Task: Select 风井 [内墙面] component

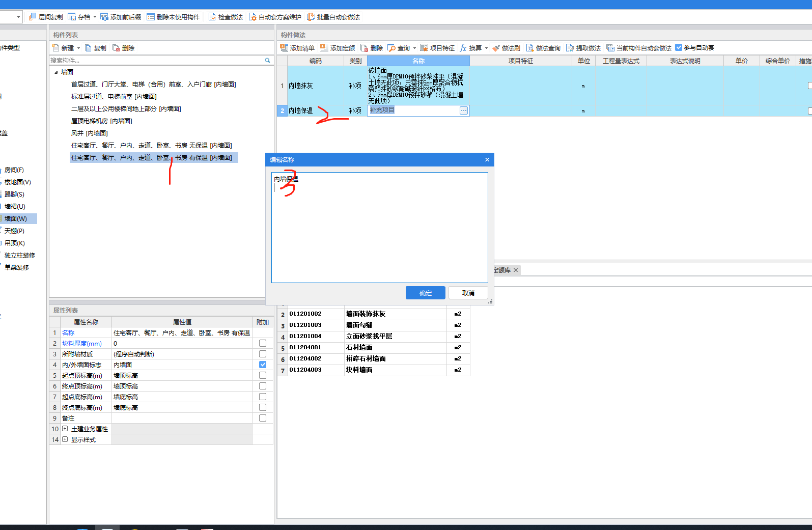Action: pos(90,133)
